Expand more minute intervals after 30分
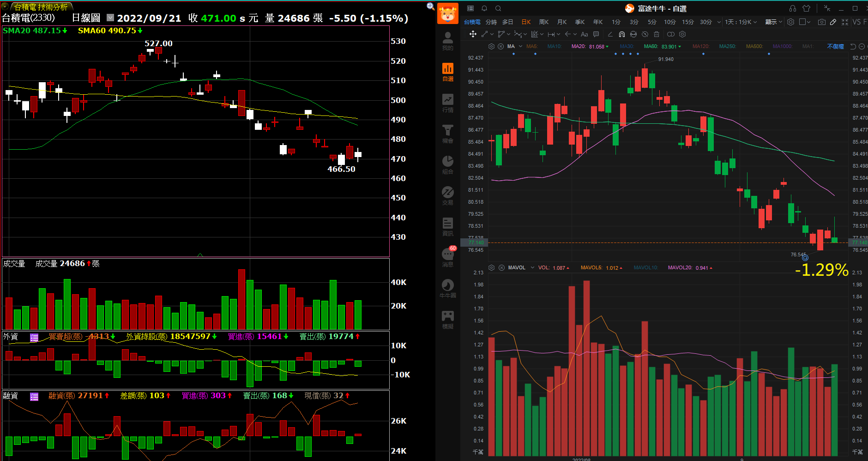 tap(719, 22)
